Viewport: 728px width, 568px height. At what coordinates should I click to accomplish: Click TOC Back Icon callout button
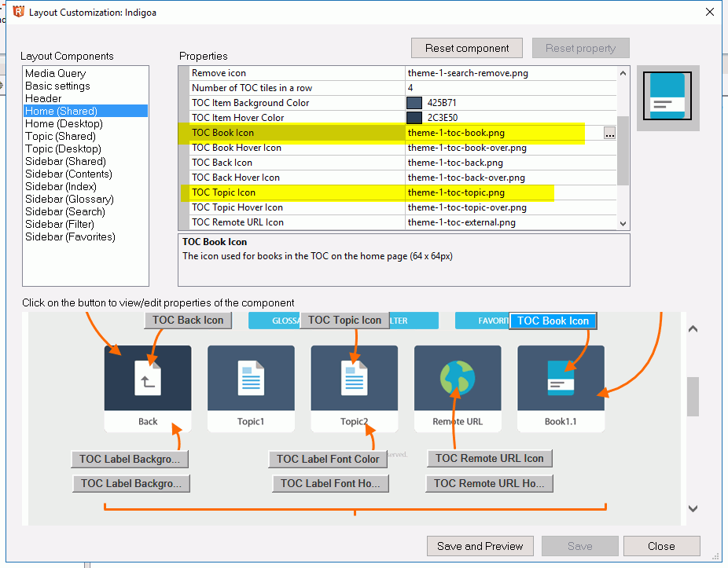click(188, 321)
